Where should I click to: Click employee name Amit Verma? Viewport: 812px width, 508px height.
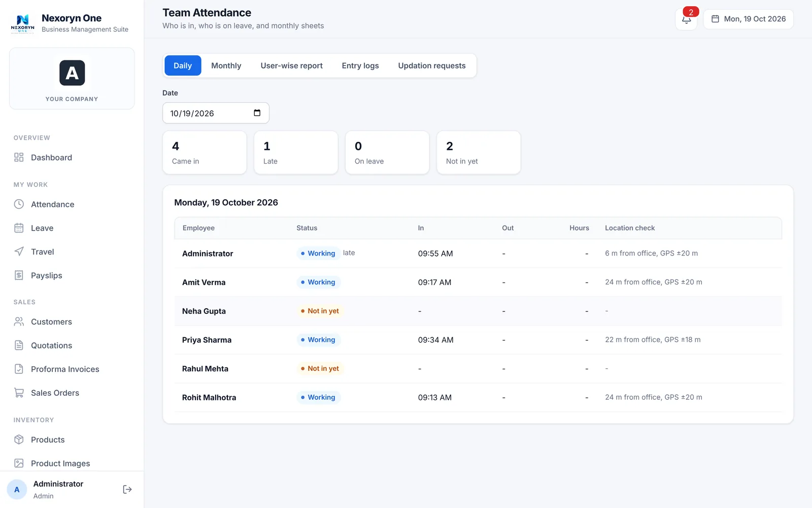click(x=204, y=282)
